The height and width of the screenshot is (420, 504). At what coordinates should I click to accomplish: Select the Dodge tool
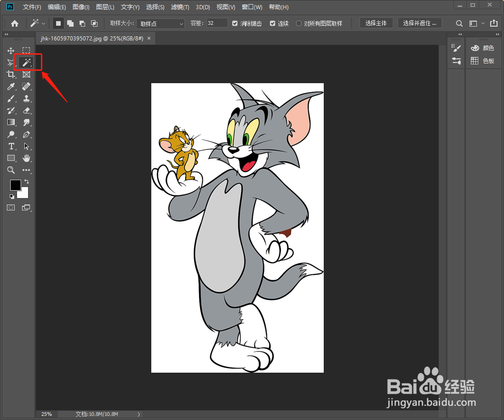[11, 135]
